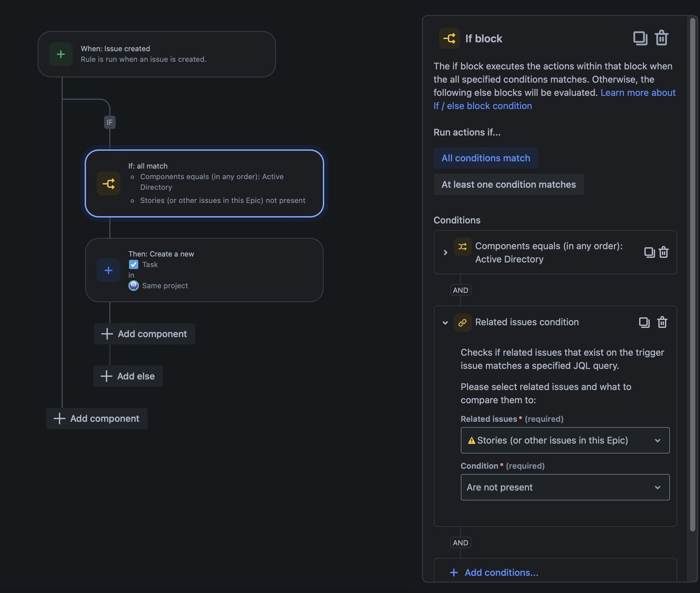Click the link icon on Related issues condition
The width and height of the screenshot is (700, 593).
coord(462,322)
